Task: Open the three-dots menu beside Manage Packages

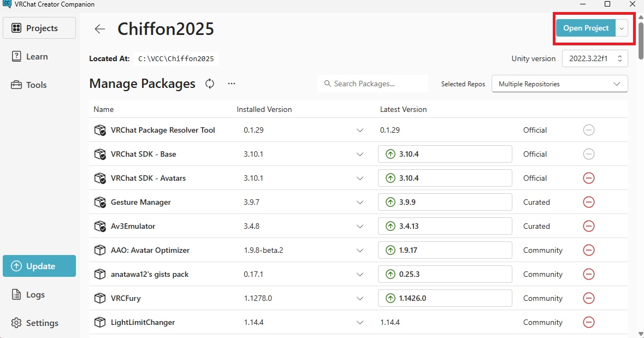Action: (232, 84)
